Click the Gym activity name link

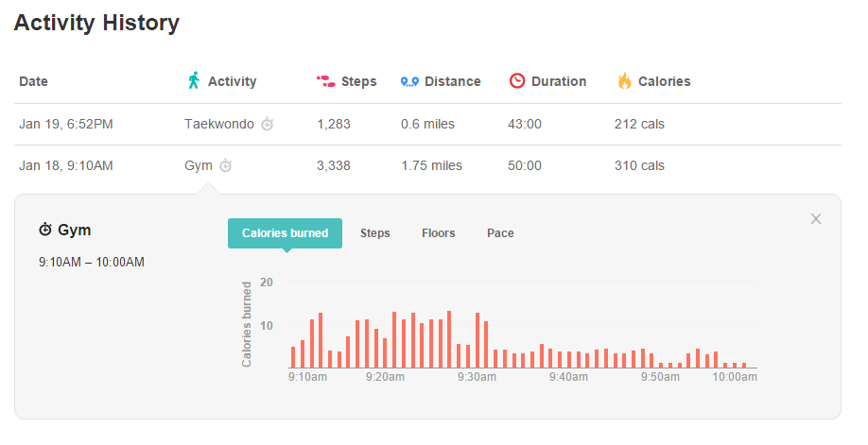point(198,166)
